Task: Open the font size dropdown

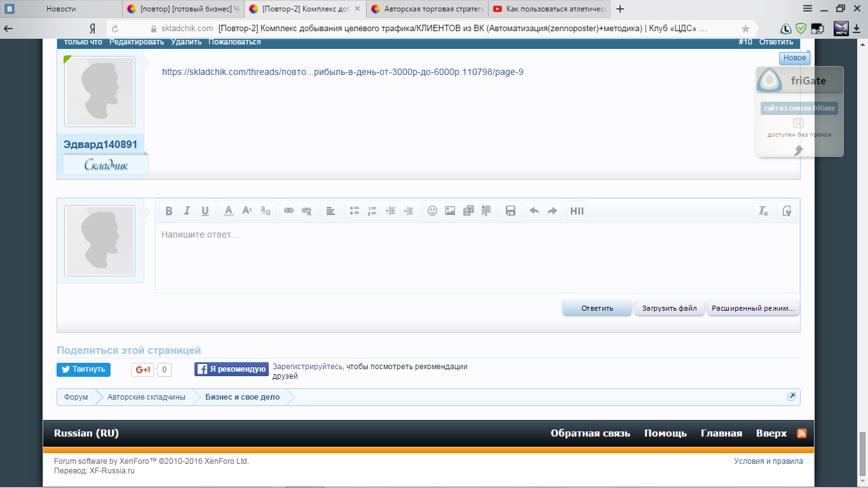Action: click(247, 211)
